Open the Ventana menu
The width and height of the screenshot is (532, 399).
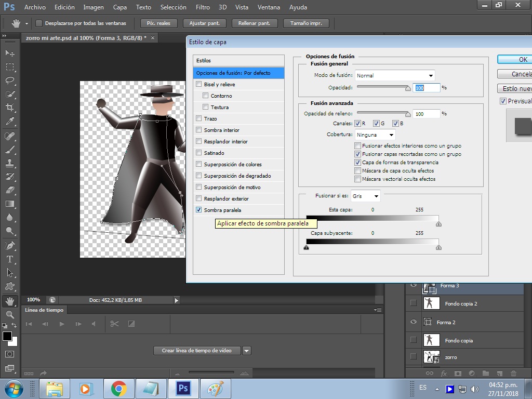pyautogui.click(x=269, y=7)
